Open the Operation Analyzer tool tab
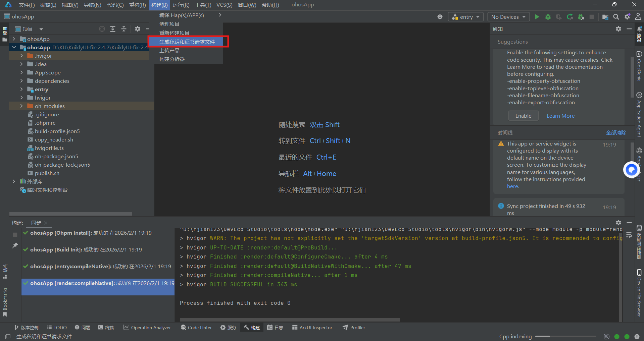Viewport: 644px width, 341px height. point(147,328)
